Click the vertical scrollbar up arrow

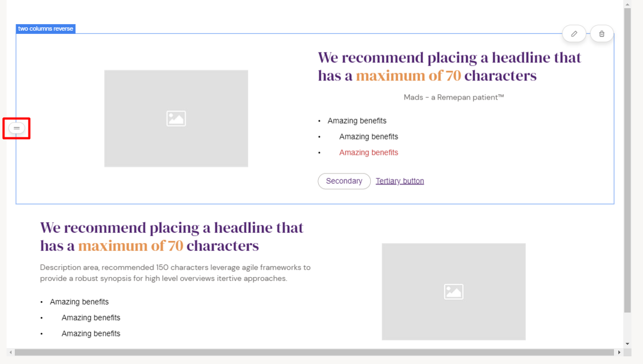coord(627,4)
